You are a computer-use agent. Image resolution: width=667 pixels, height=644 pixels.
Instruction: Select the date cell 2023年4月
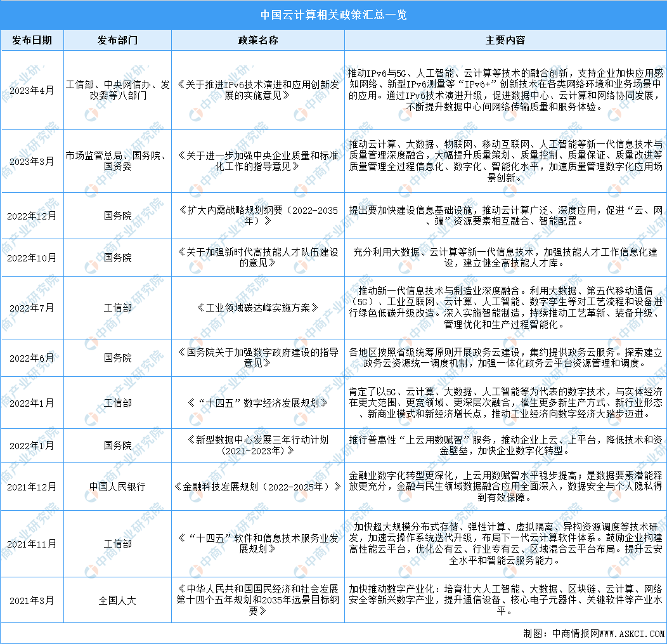click(32, 90)
